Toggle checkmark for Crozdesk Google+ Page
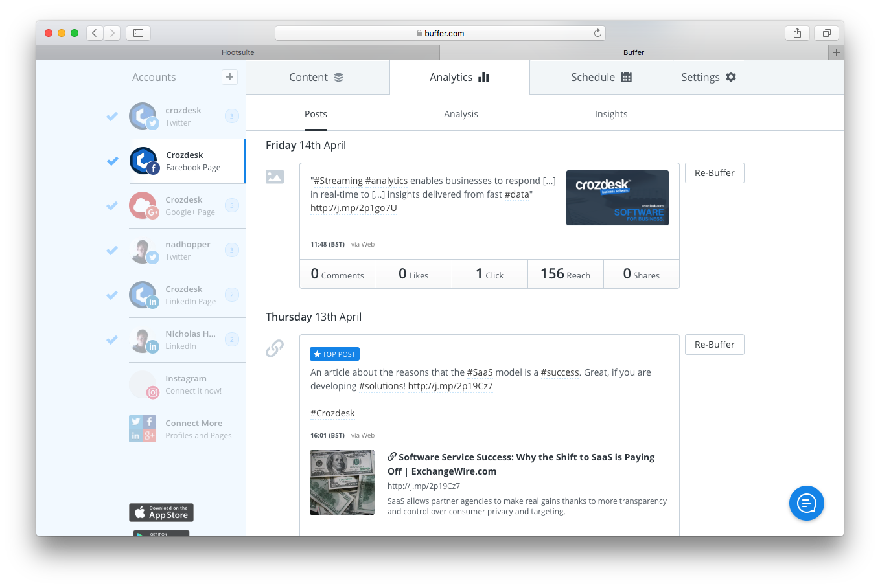This screenshot has height=588, width=880. [x=112, y=206]
